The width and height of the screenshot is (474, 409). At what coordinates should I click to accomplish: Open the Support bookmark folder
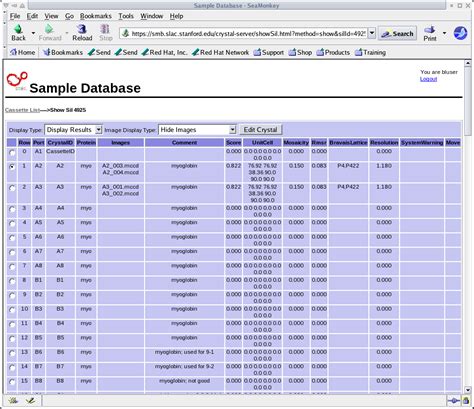click(x=268, y=52)
